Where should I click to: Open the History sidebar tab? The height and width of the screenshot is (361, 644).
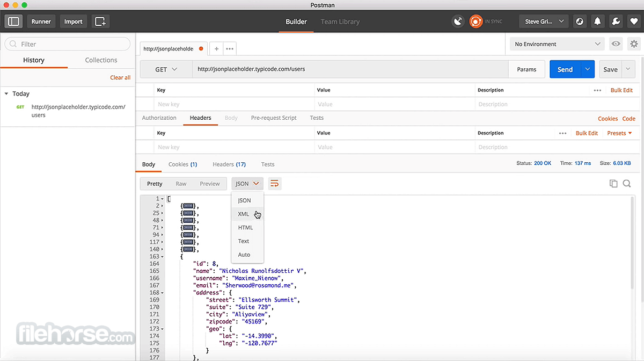click(x=34, y=60)
